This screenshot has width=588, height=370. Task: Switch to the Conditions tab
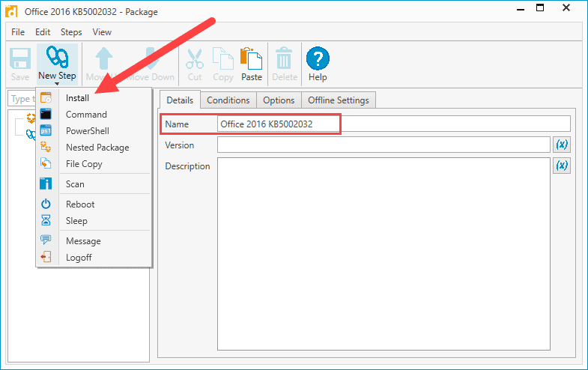[x=228, y=100]
